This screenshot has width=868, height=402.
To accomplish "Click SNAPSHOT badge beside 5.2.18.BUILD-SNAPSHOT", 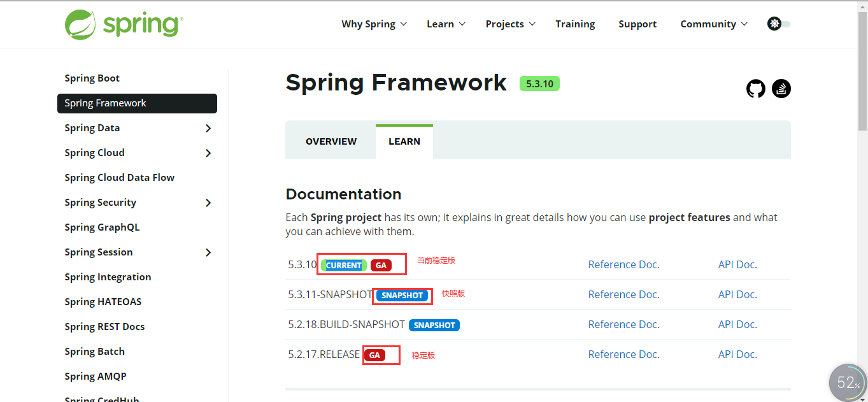I will pyautogui.click(x=434, y=326).
